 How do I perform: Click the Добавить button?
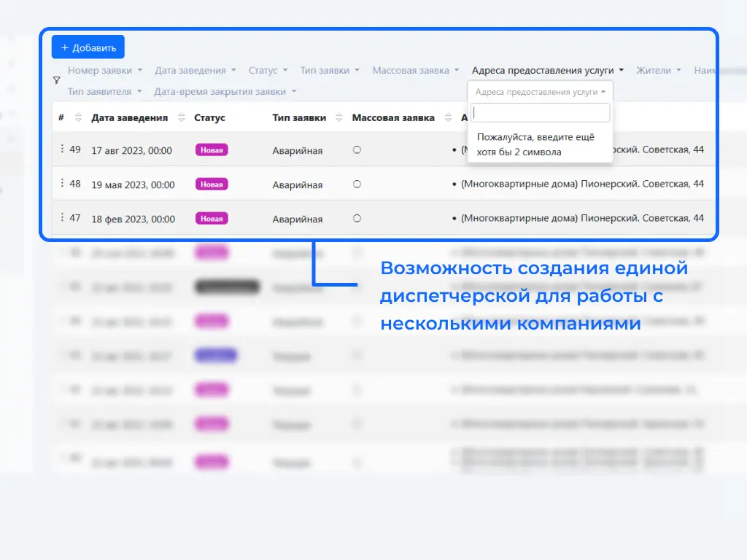tap(88, 47)
